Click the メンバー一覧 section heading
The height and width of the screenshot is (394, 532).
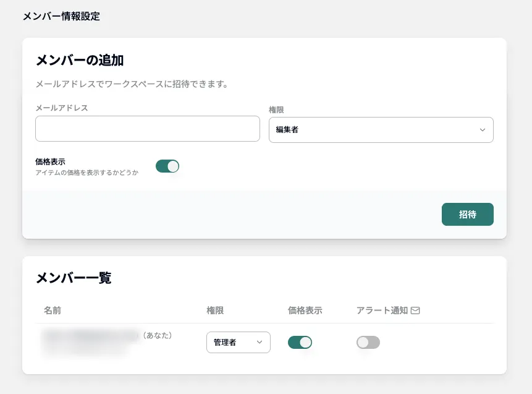click(x=73, y=278)
